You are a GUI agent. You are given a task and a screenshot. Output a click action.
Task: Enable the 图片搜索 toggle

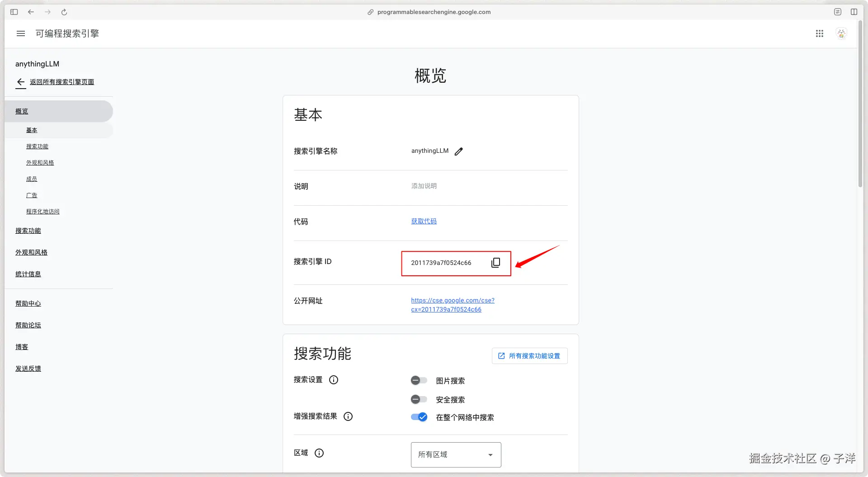(419, 380)
